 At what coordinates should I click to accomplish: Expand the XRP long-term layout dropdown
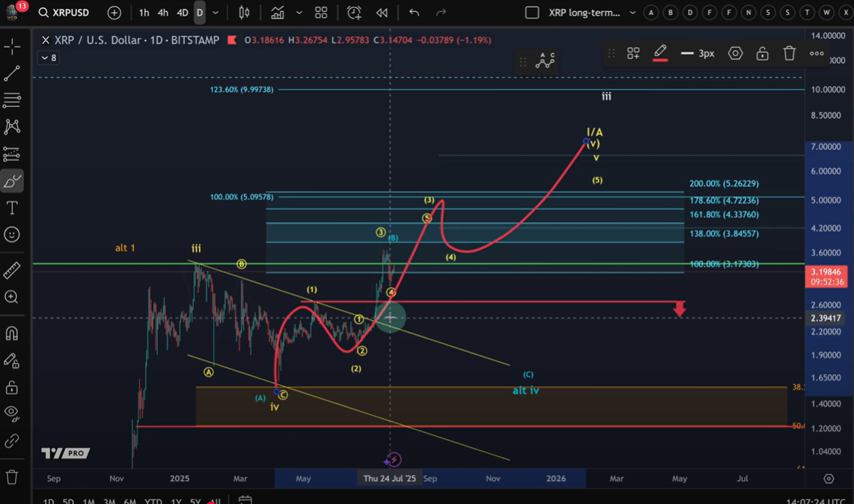pos(632,13)
